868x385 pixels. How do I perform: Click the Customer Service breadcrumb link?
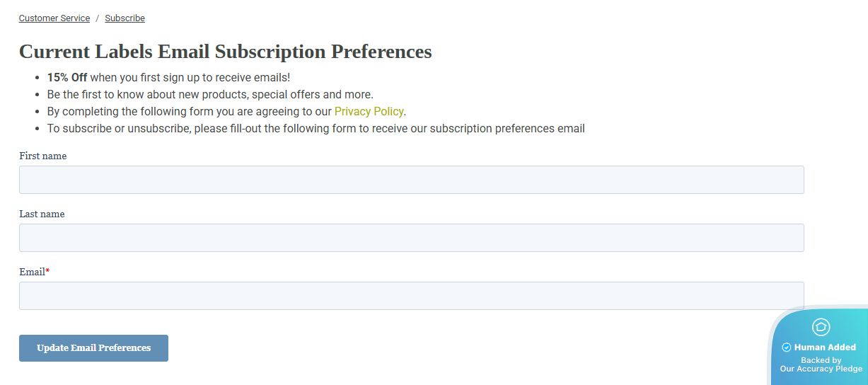(54, 18)
